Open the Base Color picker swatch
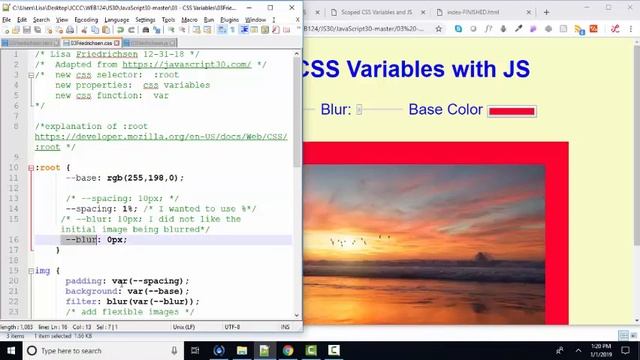The width and height of the screenshot is (640, 360). pyautogui.click(x=512, y=111)
